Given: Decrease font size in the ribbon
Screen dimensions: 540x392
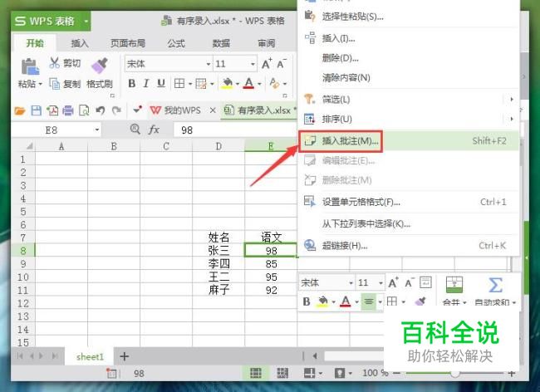Looking at the screenshot, I should 282,64.
